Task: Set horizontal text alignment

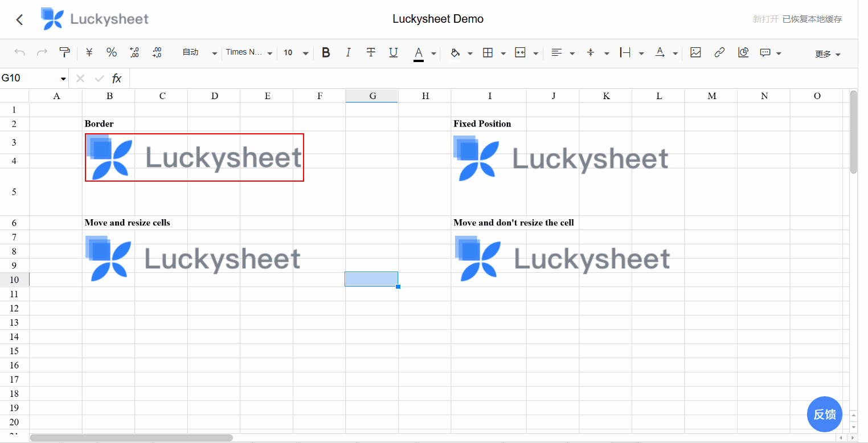Action: (x=556, y=53)
